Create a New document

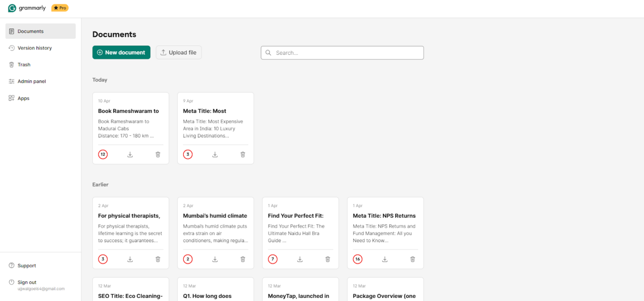coord(121,52)
